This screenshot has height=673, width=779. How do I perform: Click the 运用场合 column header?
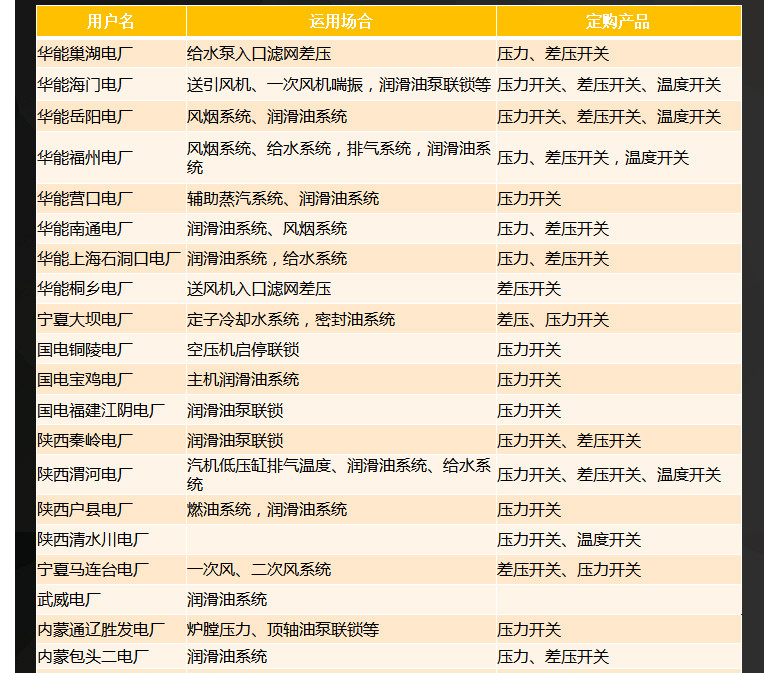340,21
